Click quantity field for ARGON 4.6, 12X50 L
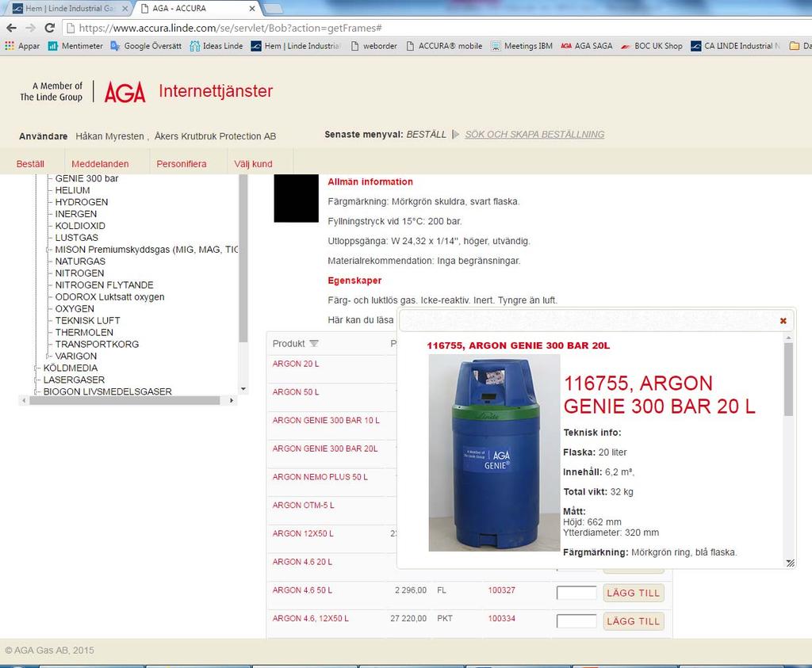 (576, 621)
